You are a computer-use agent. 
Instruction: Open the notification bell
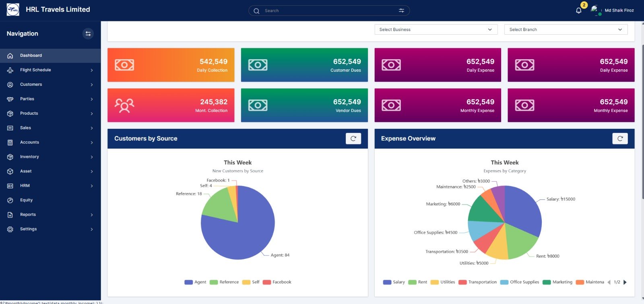coord(578,10)
